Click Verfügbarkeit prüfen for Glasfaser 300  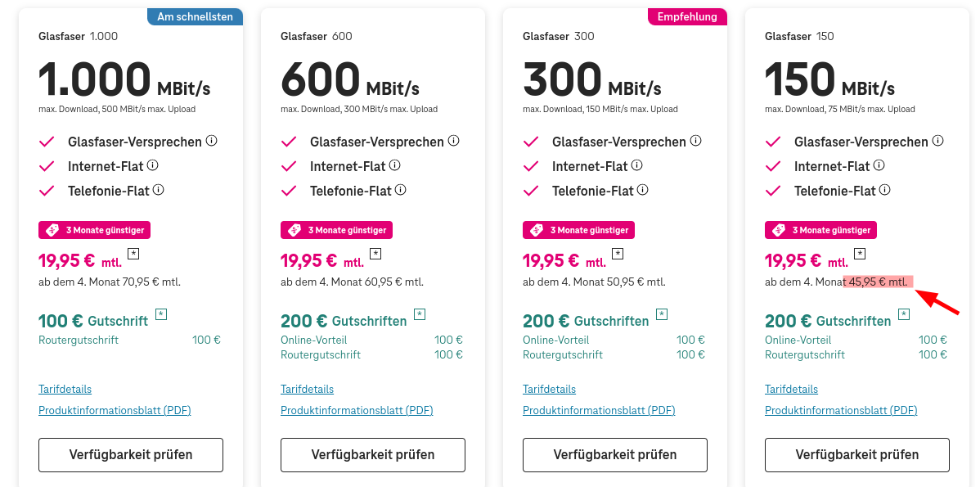615,454
